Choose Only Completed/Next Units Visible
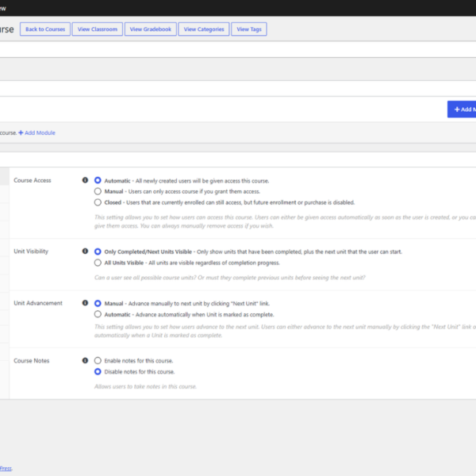This screenshot has width=476, height=476. (98, 251)
